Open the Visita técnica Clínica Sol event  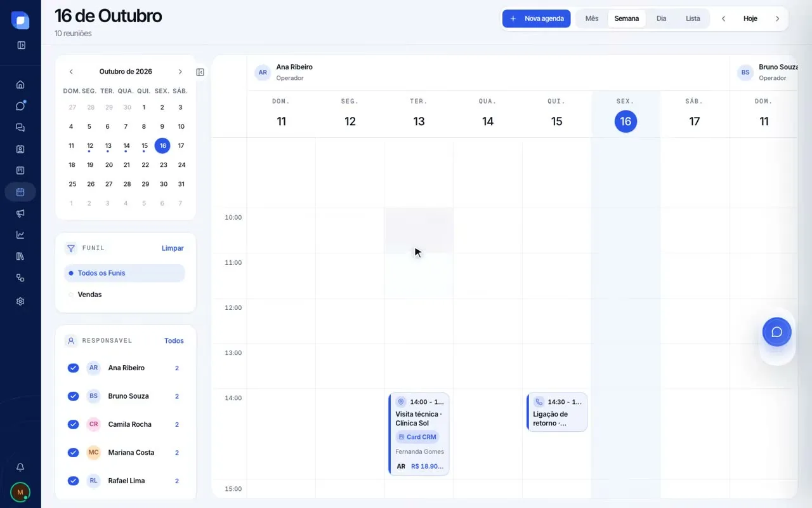pyautogui.click(x=419, y=434)
